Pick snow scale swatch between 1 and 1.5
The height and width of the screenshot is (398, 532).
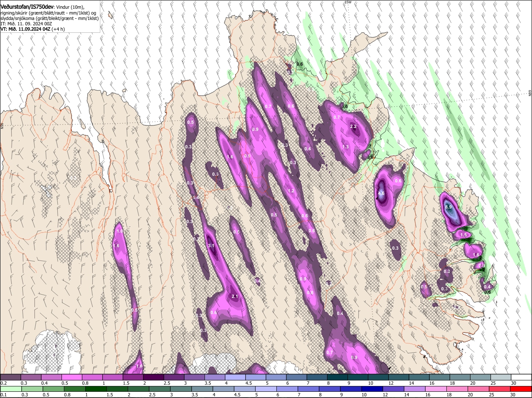(x=113, y=377)
